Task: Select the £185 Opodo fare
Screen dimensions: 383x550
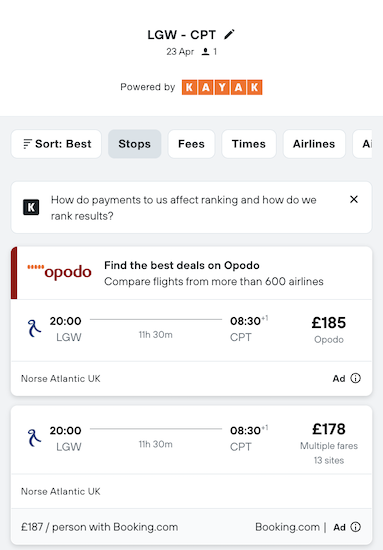Action: click(x=329, y=329)
